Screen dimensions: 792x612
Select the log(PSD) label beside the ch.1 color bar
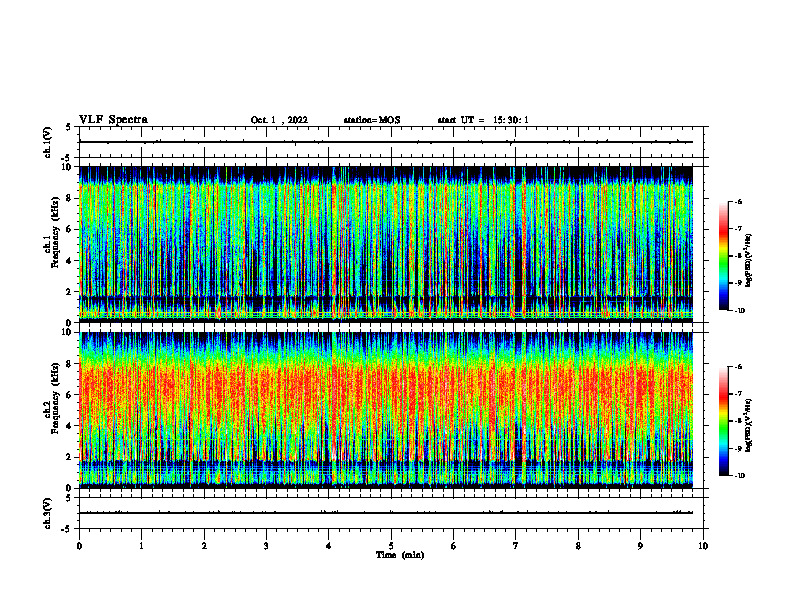click(749, 260)
